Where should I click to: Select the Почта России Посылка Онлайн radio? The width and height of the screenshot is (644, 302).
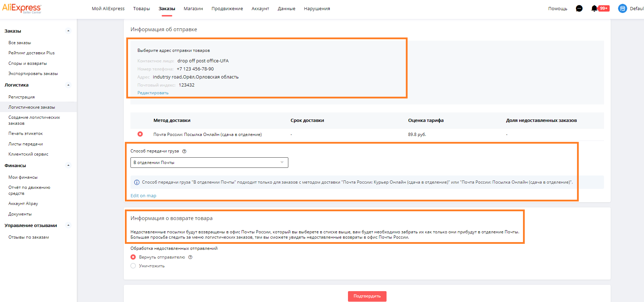(x=140, y=134)
